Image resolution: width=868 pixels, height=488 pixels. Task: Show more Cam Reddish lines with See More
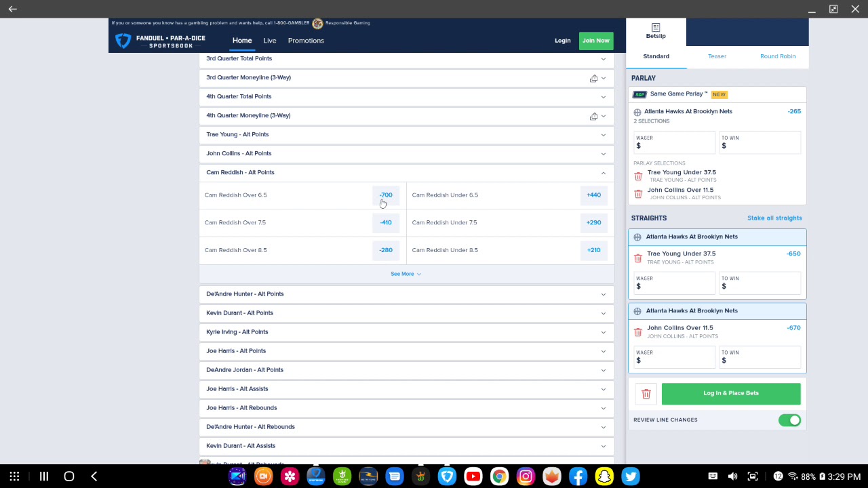406,274
